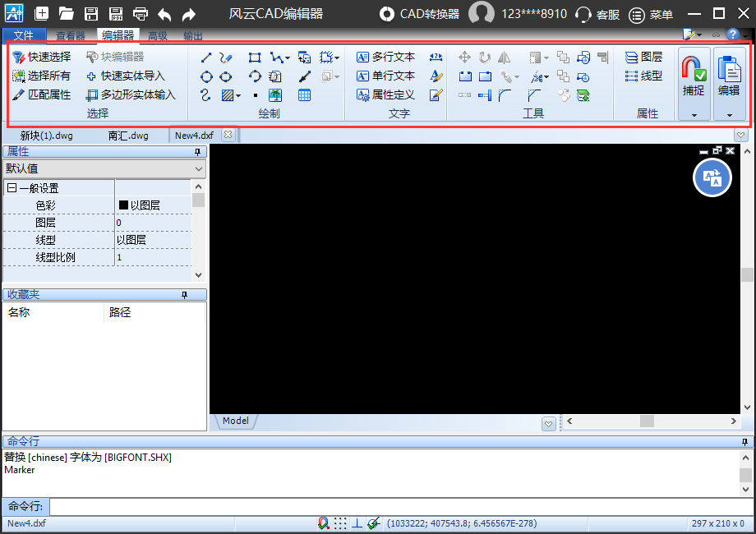Collapse the 一般设置 section

coord(12,188)
